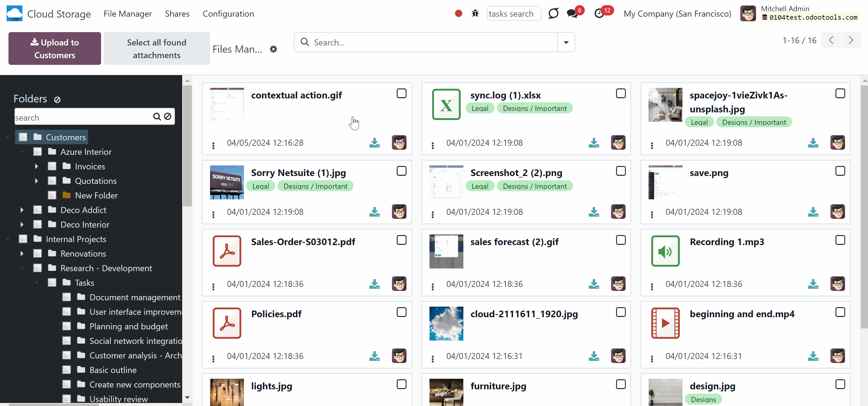Open the Configuration menu
Screen dimensions: 868x406
coord(228,14)
